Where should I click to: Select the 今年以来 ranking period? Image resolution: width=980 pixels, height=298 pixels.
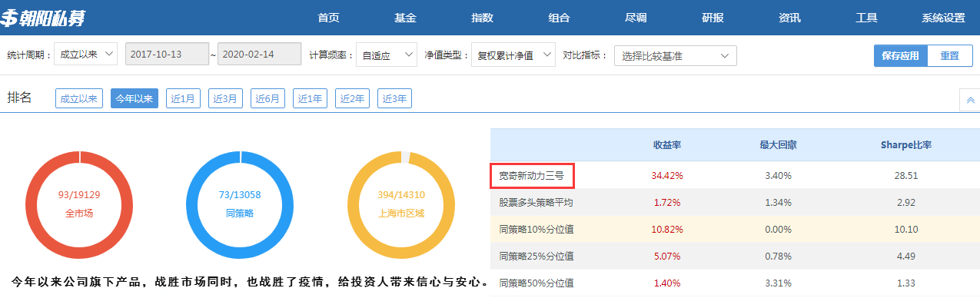click(135, 98)
